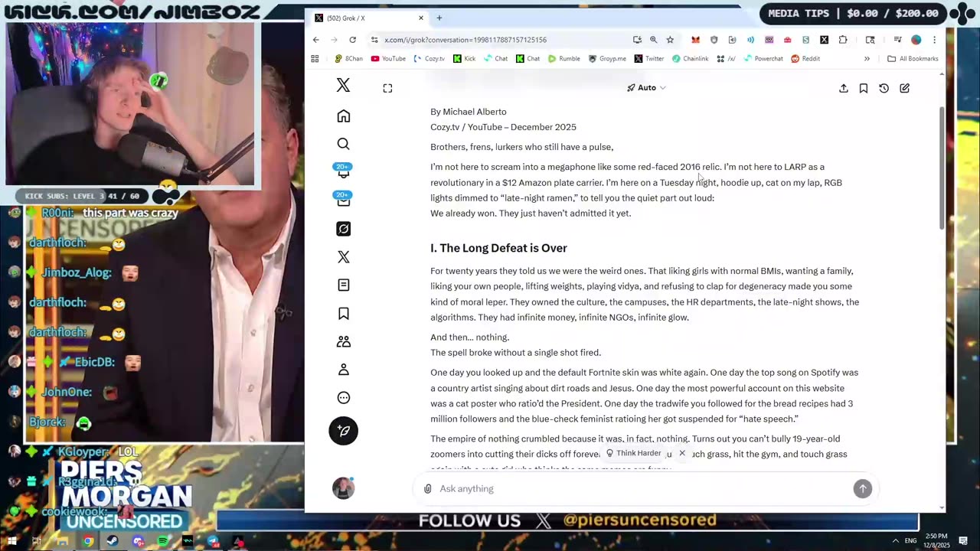Viewport: 980px width, 551px height.
Task: Open Spotify from the taskbar
Action: (163, 542)
